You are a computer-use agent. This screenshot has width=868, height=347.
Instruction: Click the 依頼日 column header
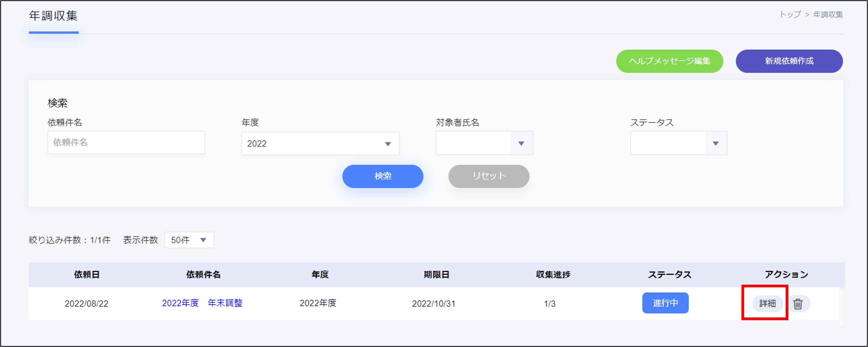pos(87,275)
